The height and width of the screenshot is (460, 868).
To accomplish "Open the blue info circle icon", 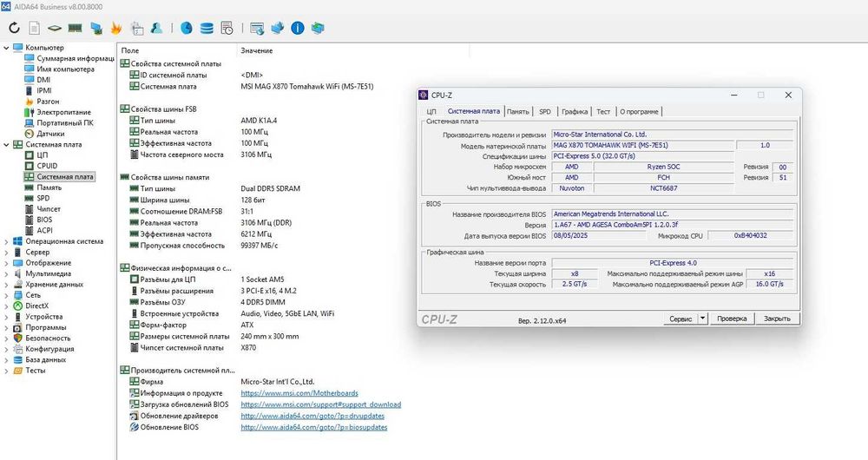I will pos(297,28).
